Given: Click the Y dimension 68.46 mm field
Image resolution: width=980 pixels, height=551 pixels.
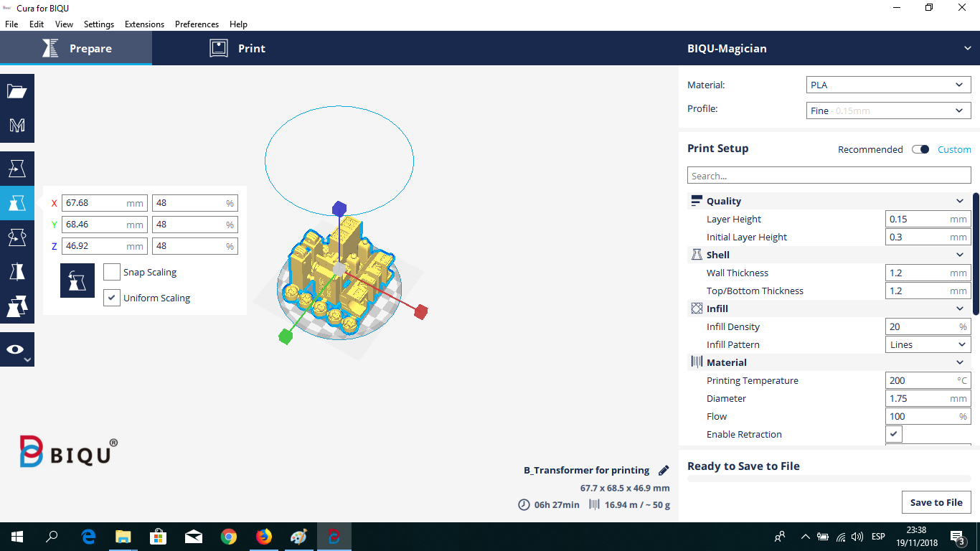Looking at the screenshot, I should coord(105,225).
